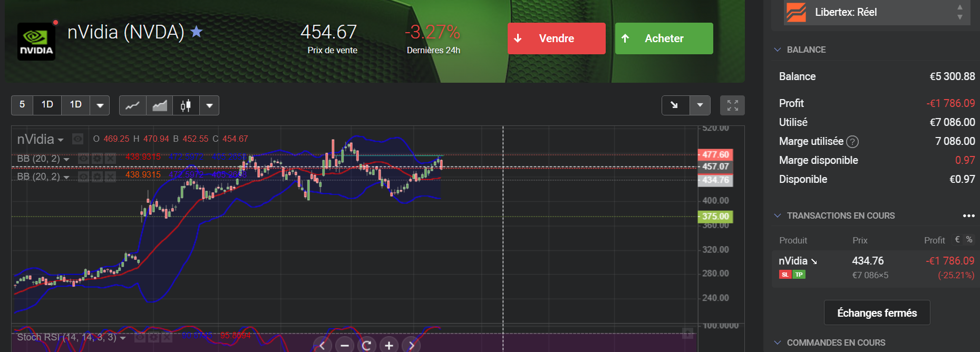The width and height of the screenshot is (980, 352).
Task: Zoom in the chart with the plus button
Action: pos(389,345)
